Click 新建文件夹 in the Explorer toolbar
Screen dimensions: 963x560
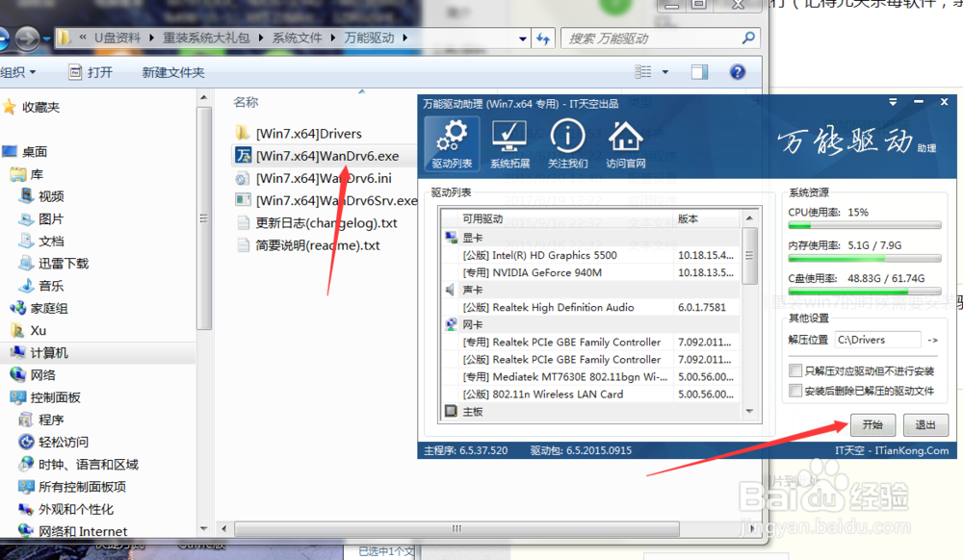[173, 72]
